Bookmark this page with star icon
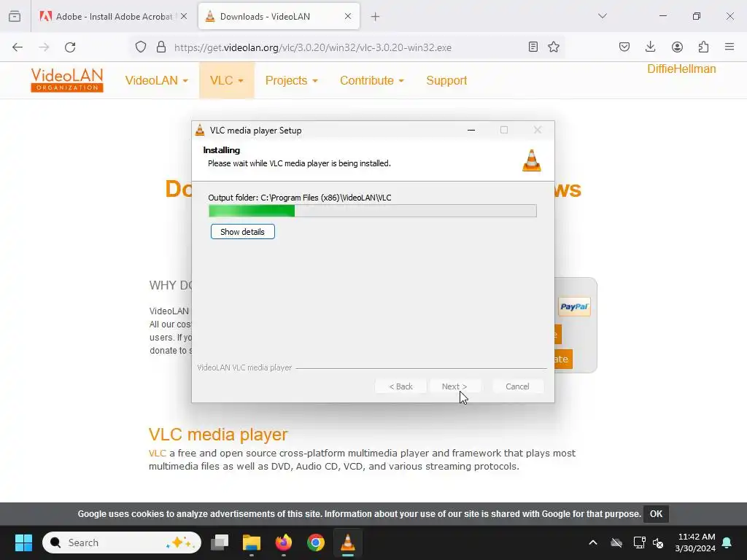The height and width of the screenshot is (560, 747). [554, 47]
